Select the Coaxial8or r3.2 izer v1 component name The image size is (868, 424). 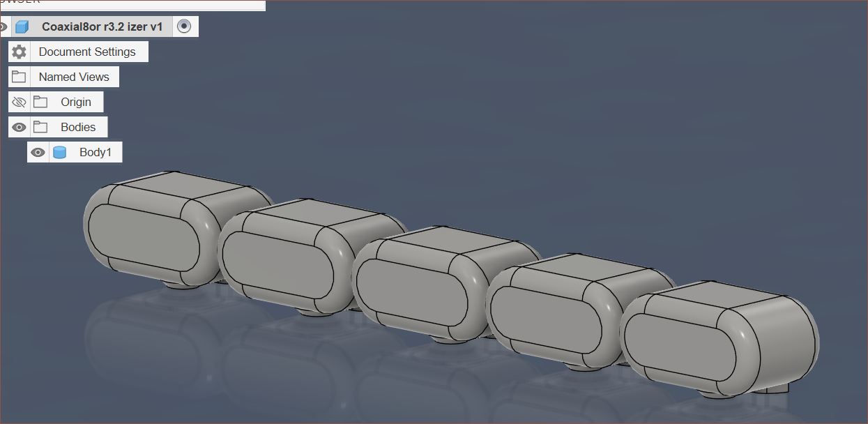(102, 27)
